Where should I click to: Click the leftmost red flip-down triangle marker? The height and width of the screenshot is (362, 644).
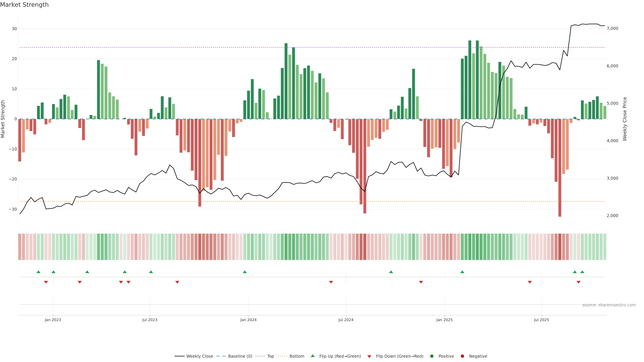pos(46,282)
